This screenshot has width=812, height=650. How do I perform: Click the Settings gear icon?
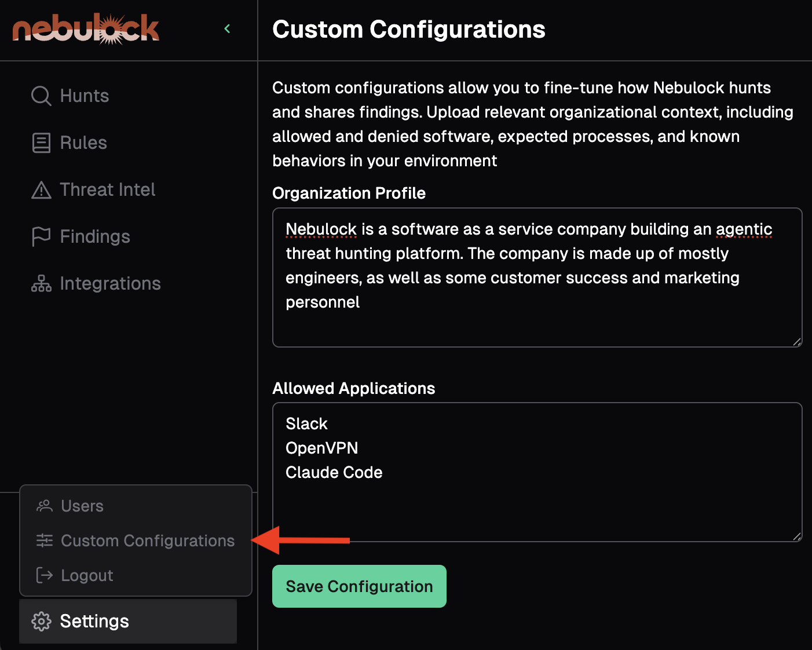click(x=41, y=621)
